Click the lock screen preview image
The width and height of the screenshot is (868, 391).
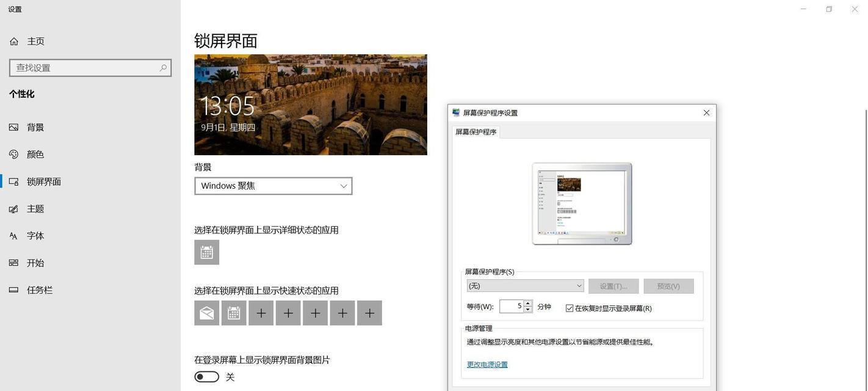pos(311,104)
